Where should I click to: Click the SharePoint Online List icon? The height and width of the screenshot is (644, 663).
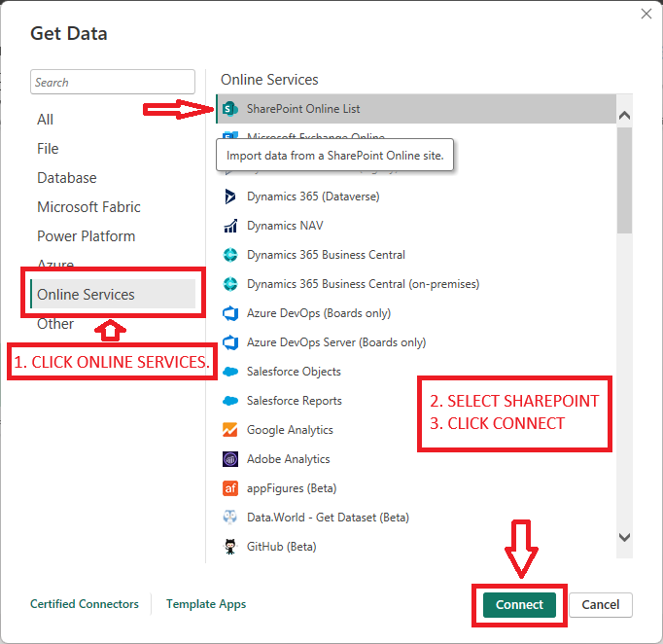point(230,109)
